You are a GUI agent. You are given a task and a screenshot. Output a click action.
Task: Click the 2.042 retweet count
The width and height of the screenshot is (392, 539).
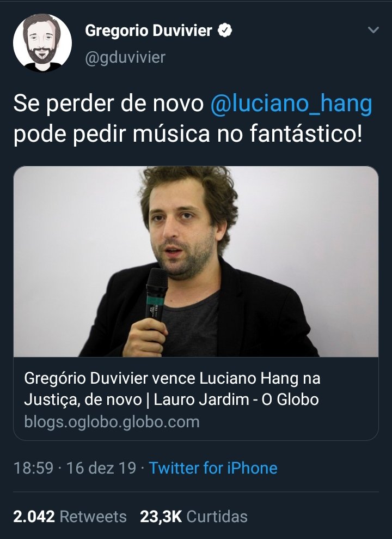pos(34,517)
